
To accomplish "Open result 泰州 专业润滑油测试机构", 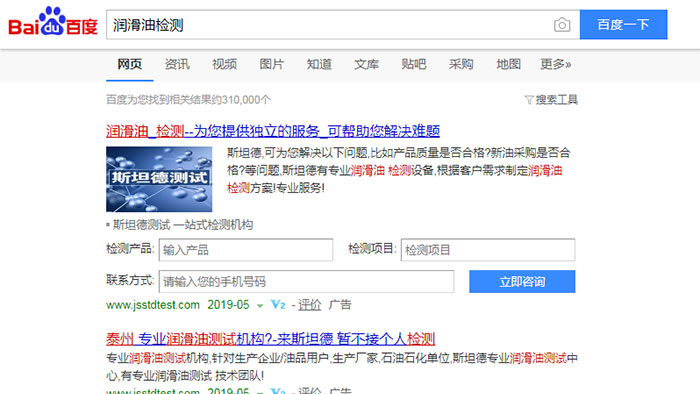I will pos(271,339).
